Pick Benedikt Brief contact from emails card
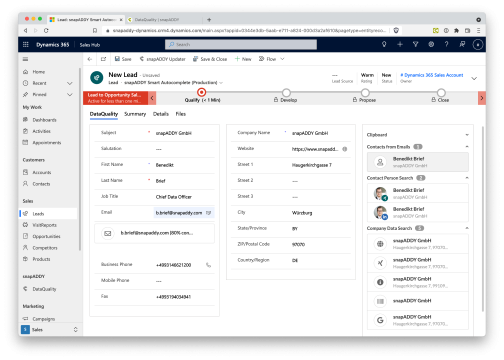The image size is (504, 360). click(x=418, y=162)
